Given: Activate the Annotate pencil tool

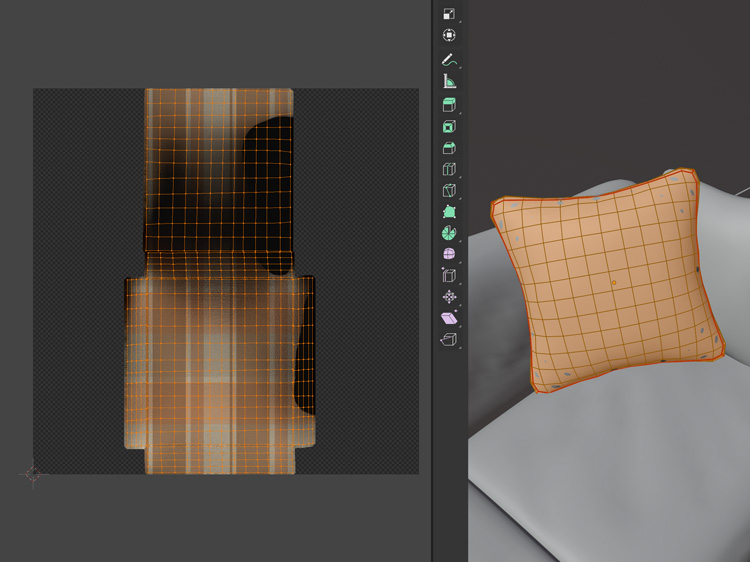Looking at the screenshot, I should click(449, 60).
